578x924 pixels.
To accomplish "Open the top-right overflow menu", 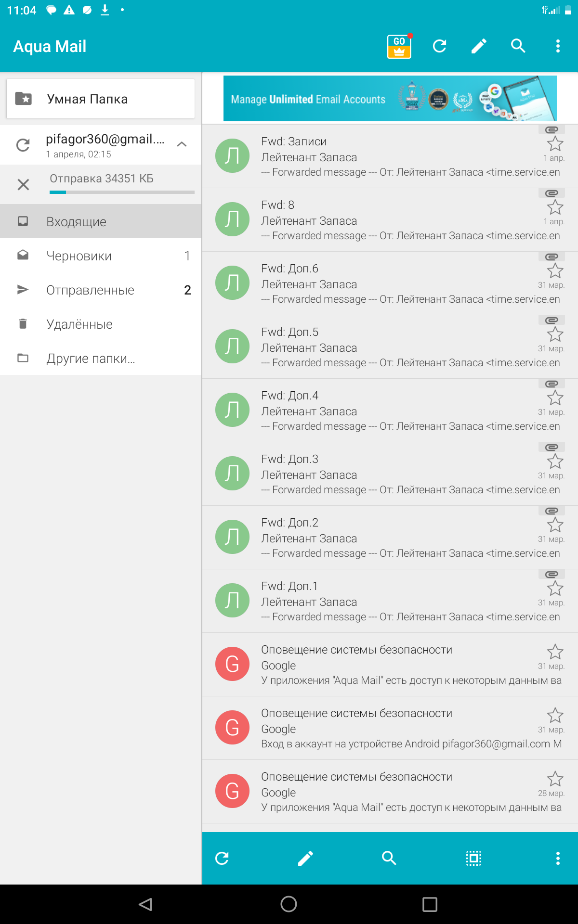I will click(558, 46).
